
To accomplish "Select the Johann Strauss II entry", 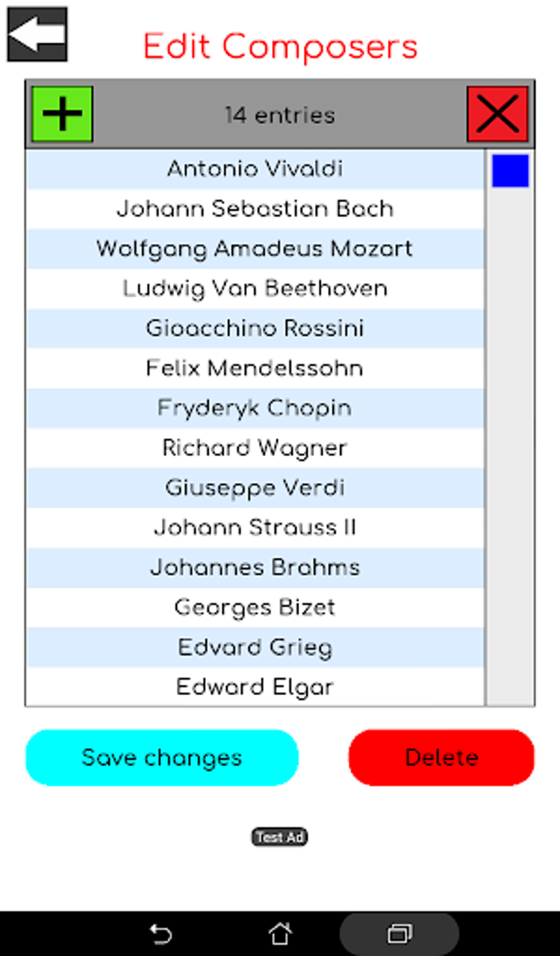I will [x=255, y=528].
